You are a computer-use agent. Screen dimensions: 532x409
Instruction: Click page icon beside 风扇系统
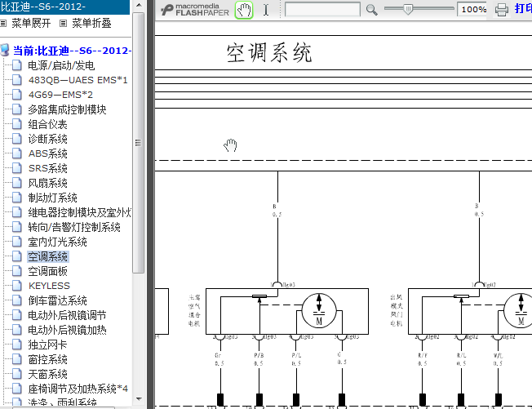pyautogui.click(x=17, y=183)
